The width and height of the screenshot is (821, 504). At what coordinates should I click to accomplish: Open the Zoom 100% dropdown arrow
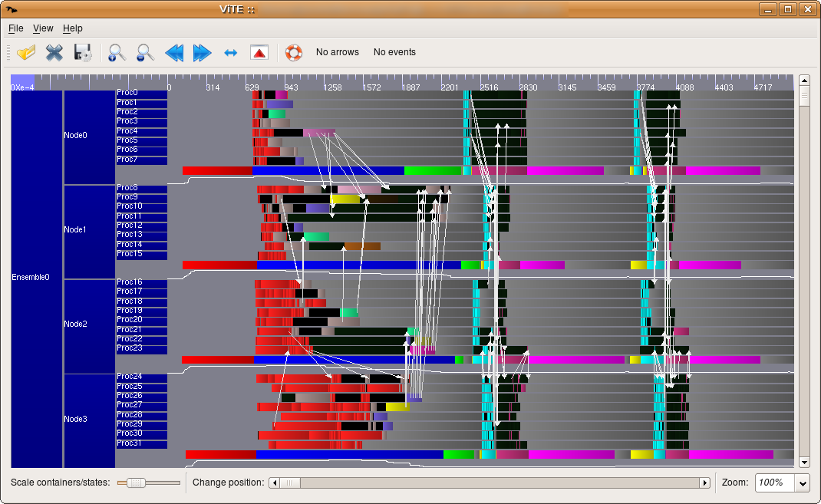click(803, 483)
